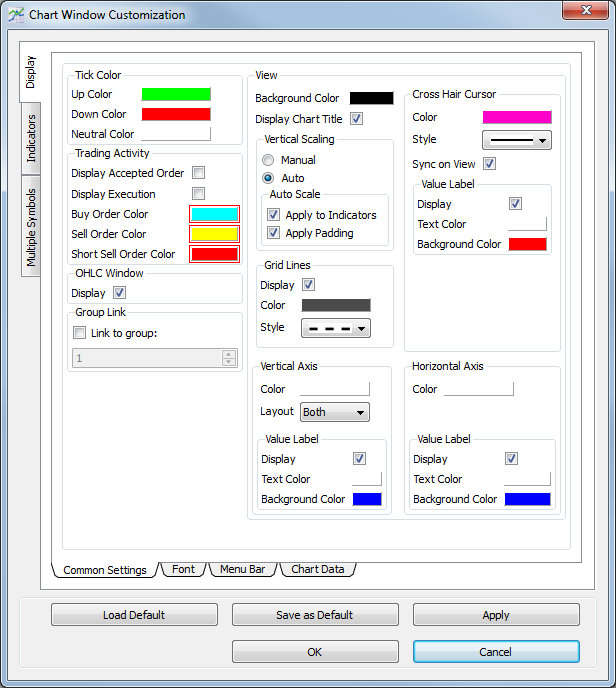Open the Down Color red swatch
This screenshot has width=616, height=688.
(176, 114)
